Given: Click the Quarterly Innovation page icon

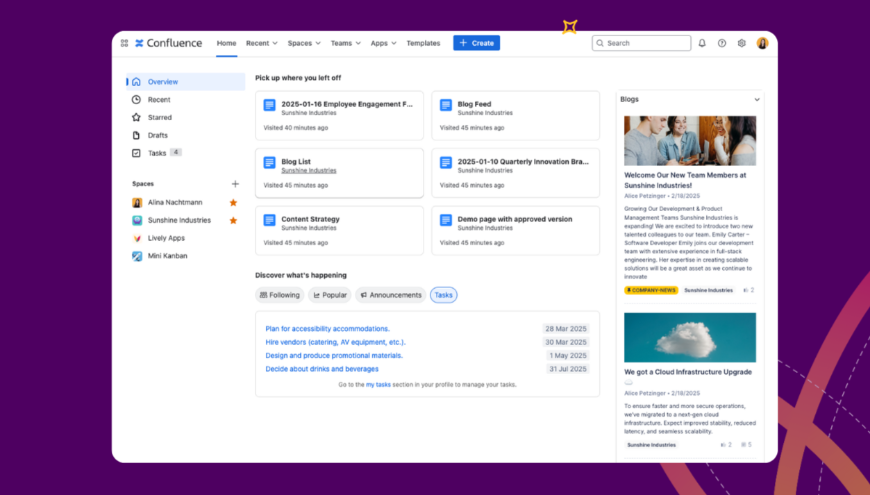Looking at the screenshot, I should pos(446,163).
